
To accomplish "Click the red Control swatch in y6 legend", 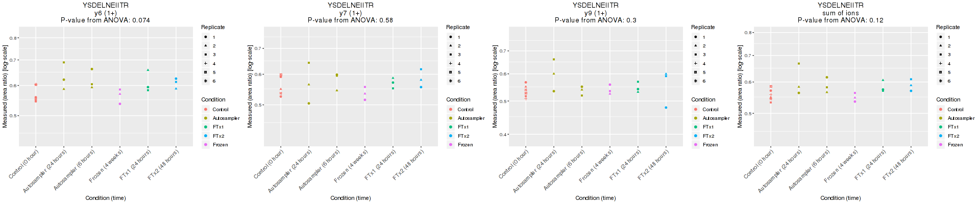I will [205, 110].
